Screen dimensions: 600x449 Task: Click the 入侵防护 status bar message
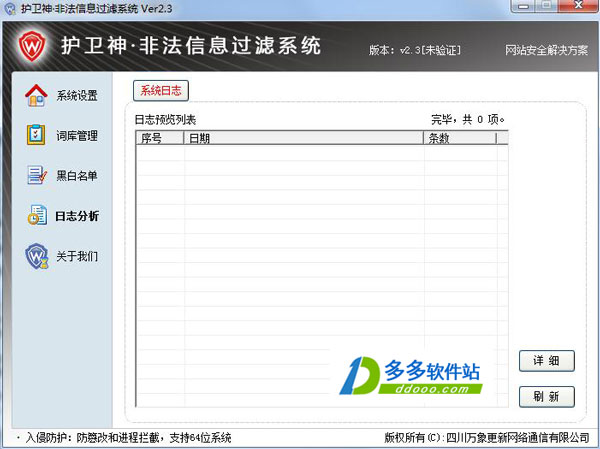tap(129, 438)
